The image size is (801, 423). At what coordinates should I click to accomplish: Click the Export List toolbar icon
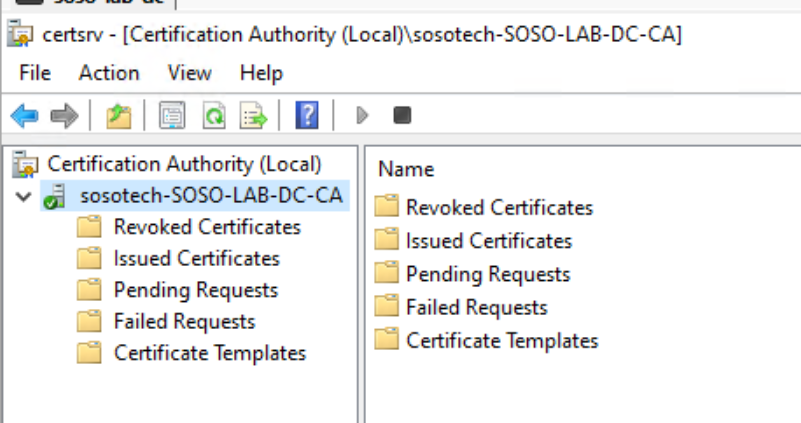pyautogui.click(x=254, y=116)
